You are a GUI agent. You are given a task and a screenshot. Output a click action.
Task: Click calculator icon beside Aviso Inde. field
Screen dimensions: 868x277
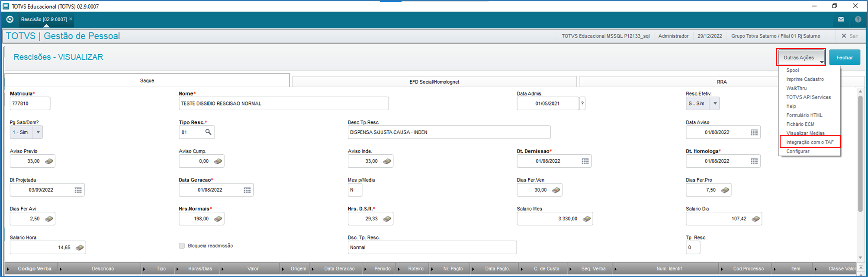[x=387, y=161]
